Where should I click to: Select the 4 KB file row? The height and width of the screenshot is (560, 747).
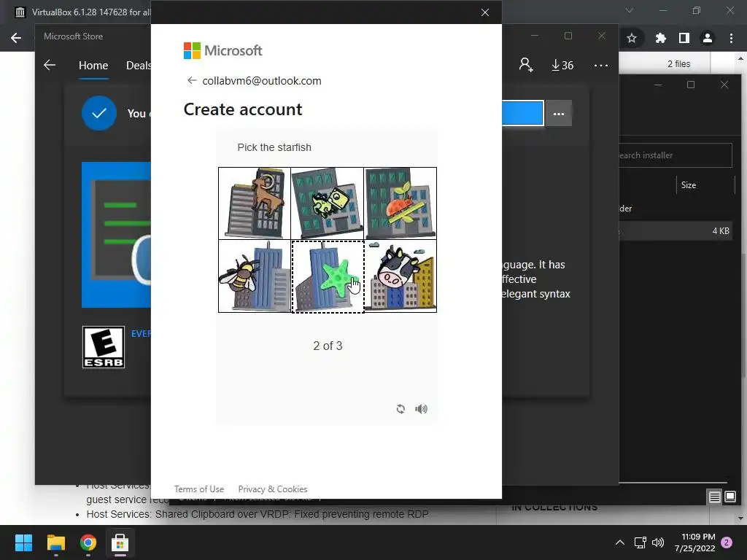click(676, 231)
